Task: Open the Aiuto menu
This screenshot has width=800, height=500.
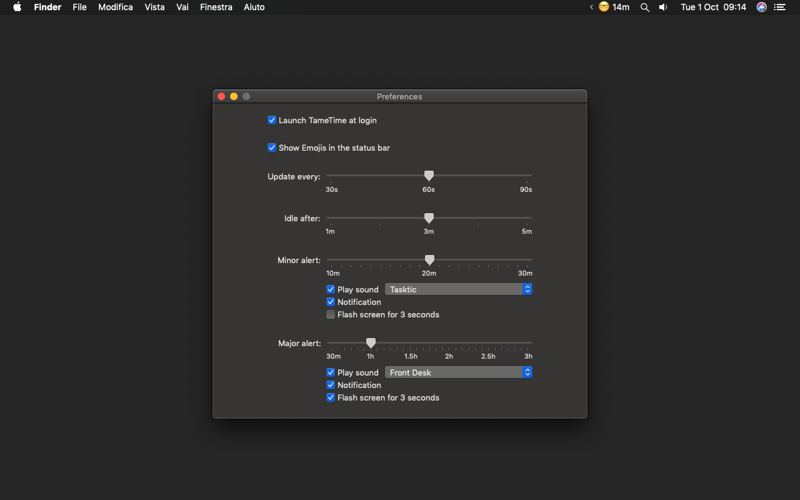Action: pyautogui.click(x=254, y=7)
